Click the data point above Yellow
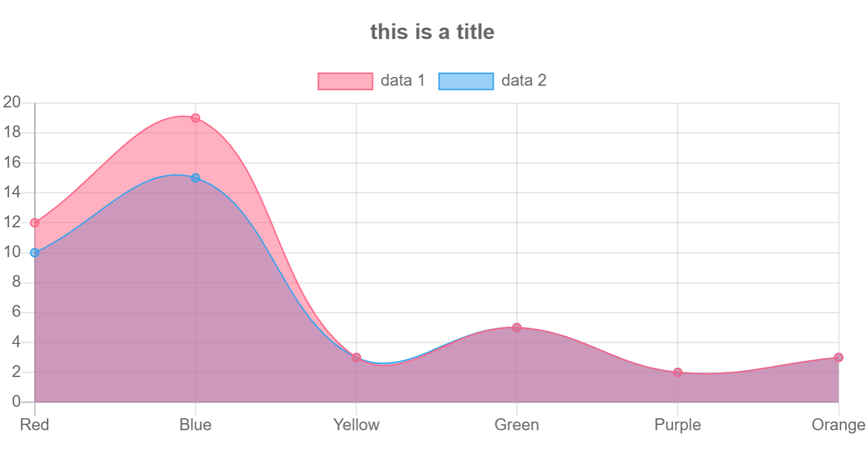The image size is (868, 453). point(356,358)
